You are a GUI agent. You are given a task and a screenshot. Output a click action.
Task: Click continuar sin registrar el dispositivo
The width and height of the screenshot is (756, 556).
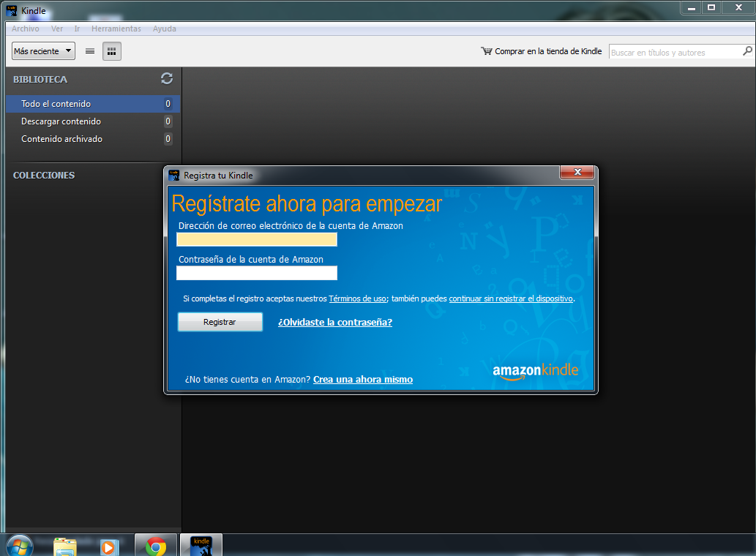[511, 298]
